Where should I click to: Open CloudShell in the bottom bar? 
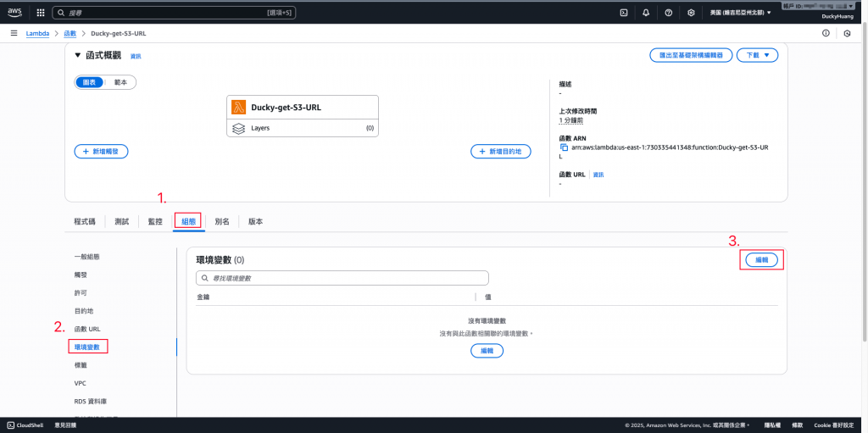pyautogui.click(x=25, y=425)
